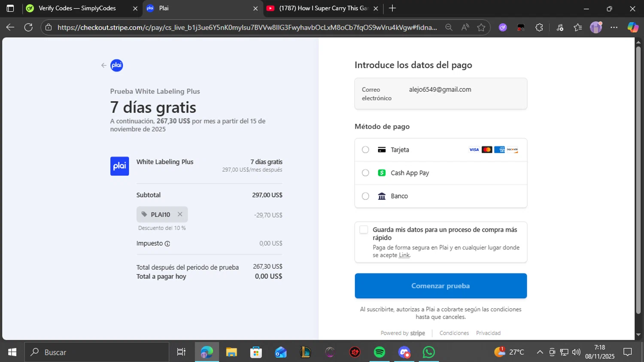The image size is (644, 362).
Task: Reload the checkout page
Action: coord(28,27)
